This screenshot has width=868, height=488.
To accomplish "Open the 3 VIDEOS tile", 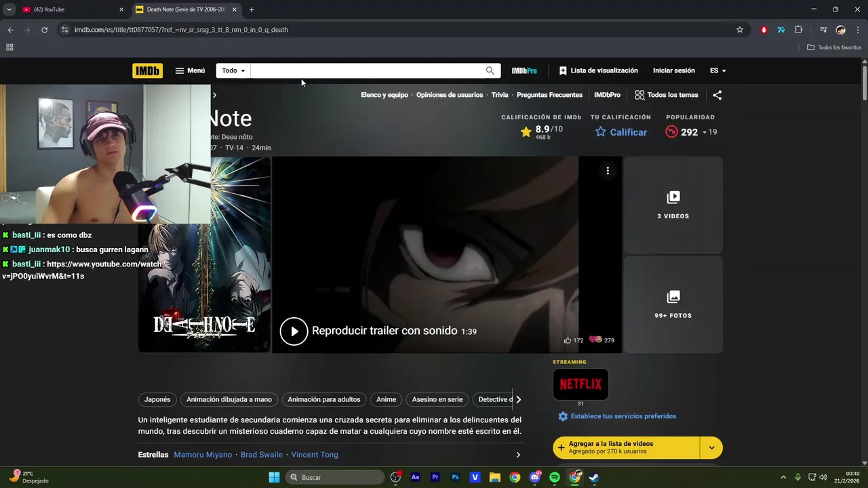I will coord(673,205).
